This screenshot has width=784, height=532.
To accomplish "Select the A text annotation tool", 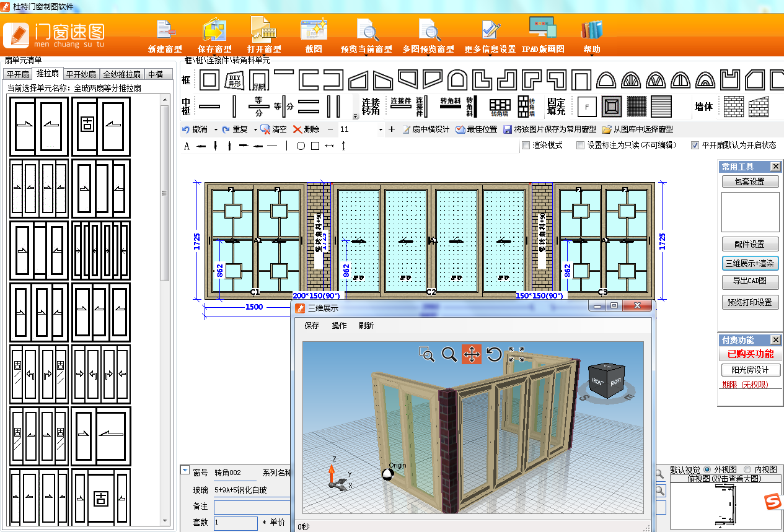I will [187, 146].
